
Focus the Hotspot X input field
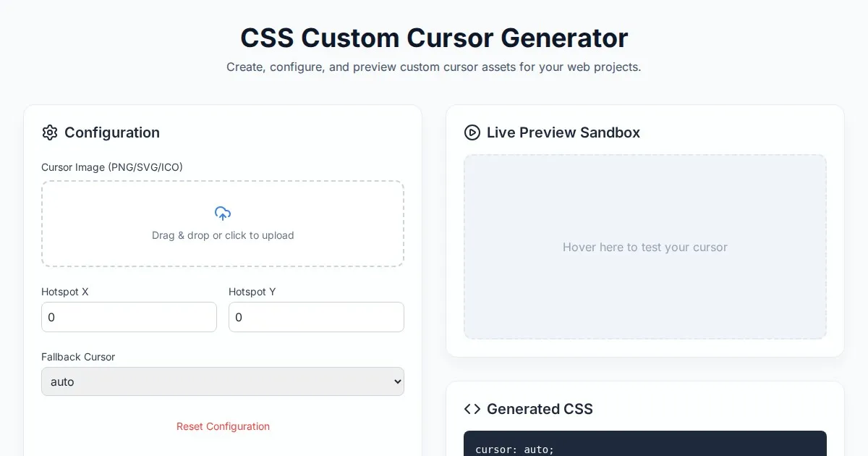click(x=129, y=317)
